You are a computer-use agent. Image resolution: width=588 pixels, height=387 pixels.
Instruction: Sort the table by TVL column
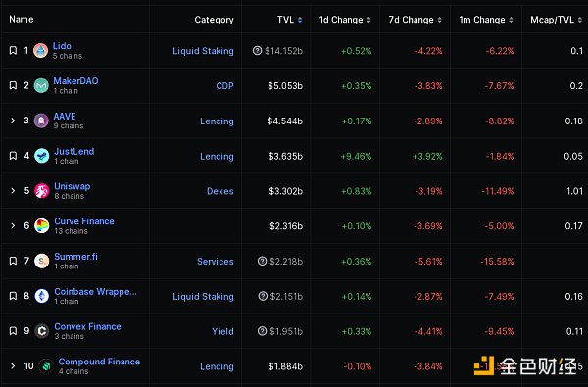coord(289,20)
